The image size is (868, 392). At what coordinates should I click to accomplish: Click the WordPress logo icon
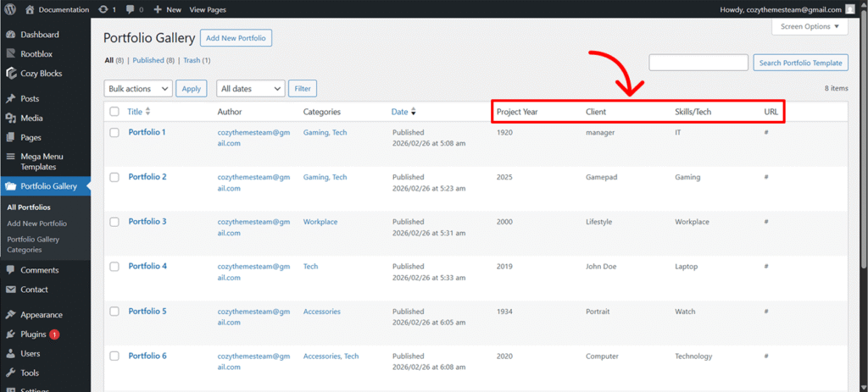click(x=10, y=9)
